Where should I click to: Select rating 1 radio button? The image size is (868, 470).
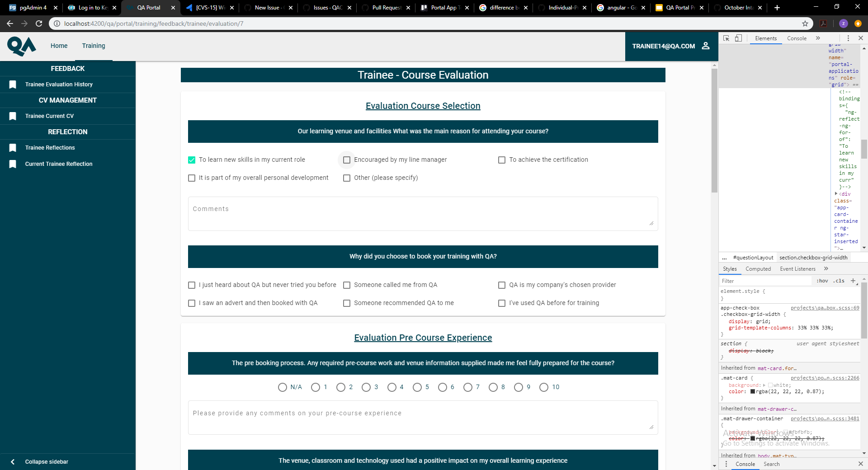316,387
